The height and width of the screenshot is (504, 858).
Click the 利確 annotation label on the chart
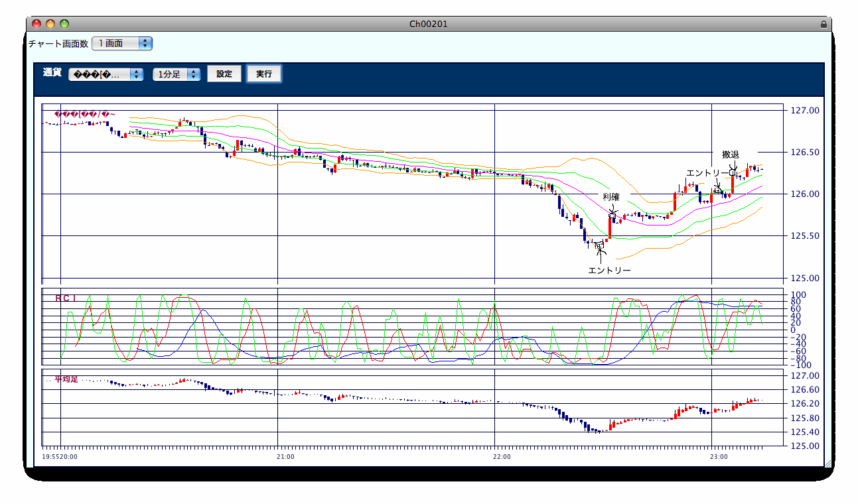click(x=610, y=197)
